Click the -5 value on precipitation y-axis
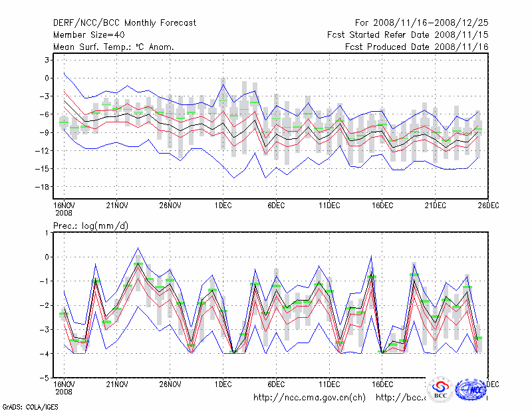Viewport: 532px width, 411px height. pyautogui.click(x=45, y=378)
